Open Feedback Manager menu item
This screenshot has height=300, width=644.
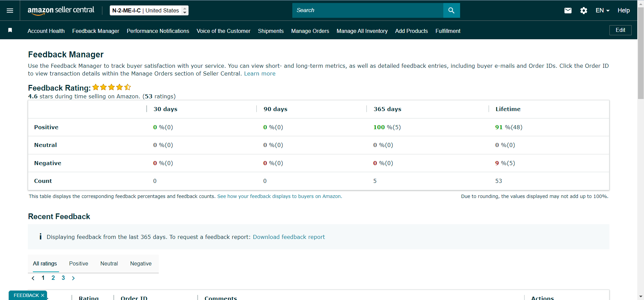(x=96, y=31)
